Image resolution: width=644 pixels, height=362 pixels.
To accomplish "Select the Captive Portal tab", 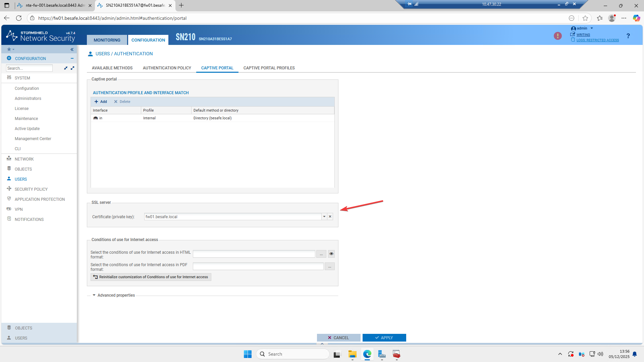I will click(217, 68).
